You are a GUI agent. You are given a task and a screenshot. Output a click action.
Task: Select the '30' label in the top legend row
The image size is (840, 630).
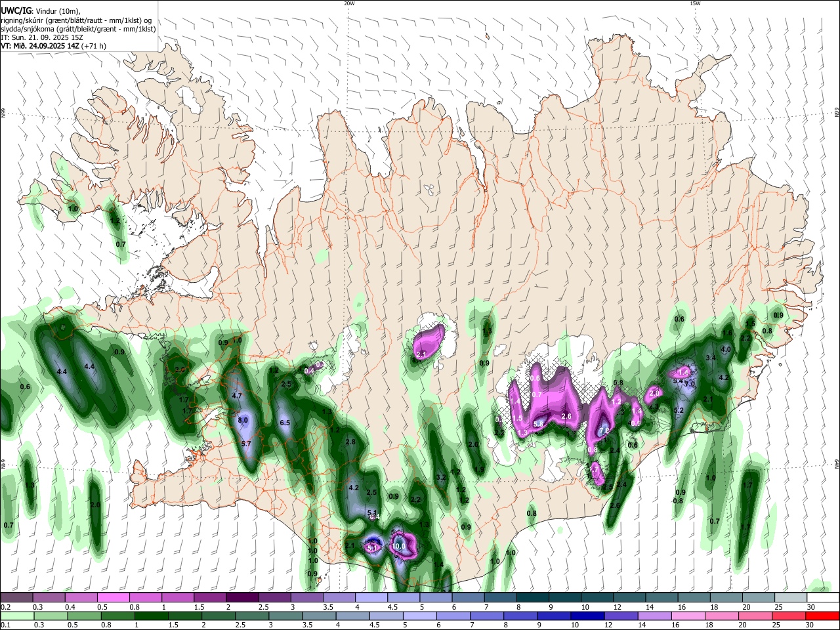point(811,607)
